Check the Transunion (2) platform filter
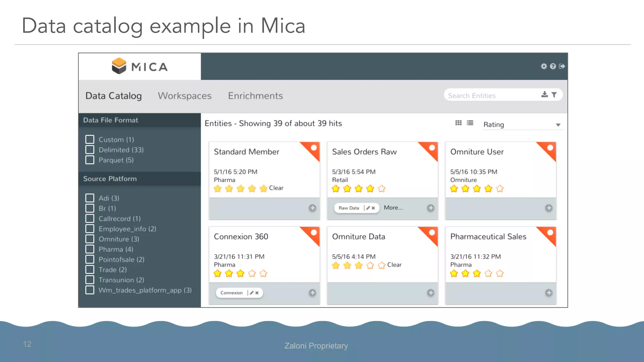Screen dimensions: 644x362 point(90,280)
